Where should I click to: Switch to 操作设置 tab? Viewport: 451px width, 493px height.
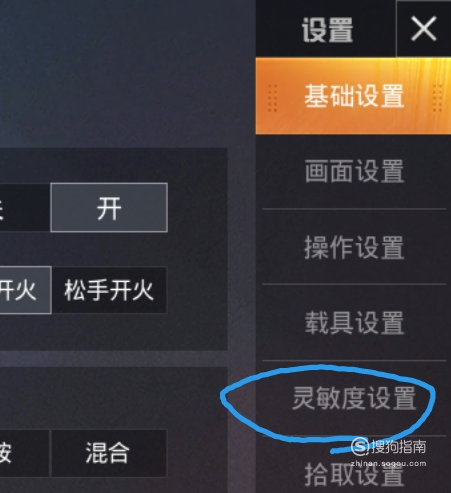pyautogui.click(x=354, y=247)
